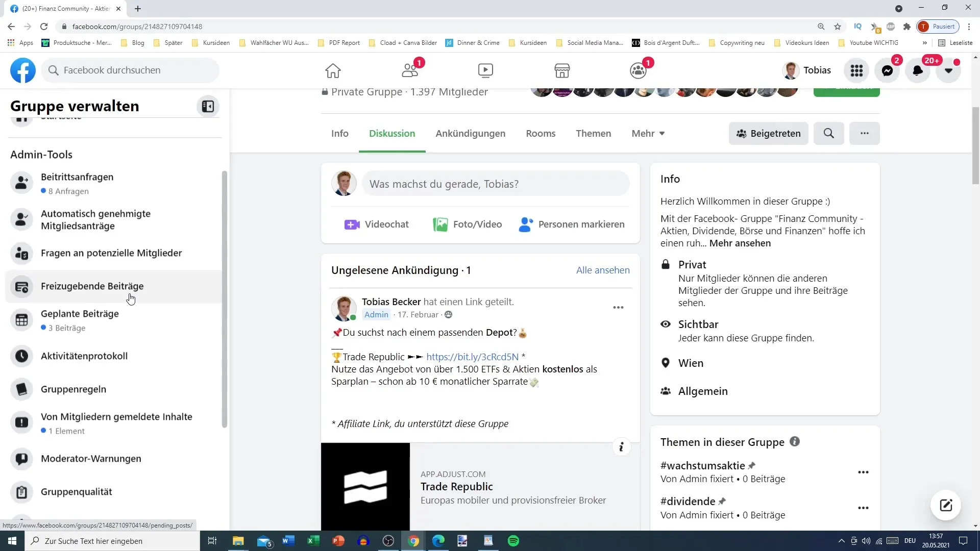Screen dimensions: 980x551
Task: Open three-dot menu on Tobias Becker's post
Action: tap(618, 307)
